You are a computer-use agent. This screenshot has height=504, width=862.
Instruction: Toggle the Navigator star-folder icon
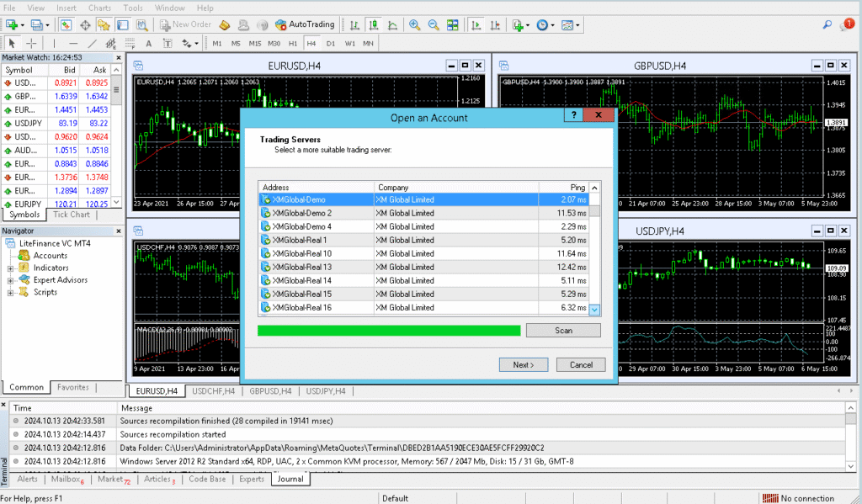104,24
